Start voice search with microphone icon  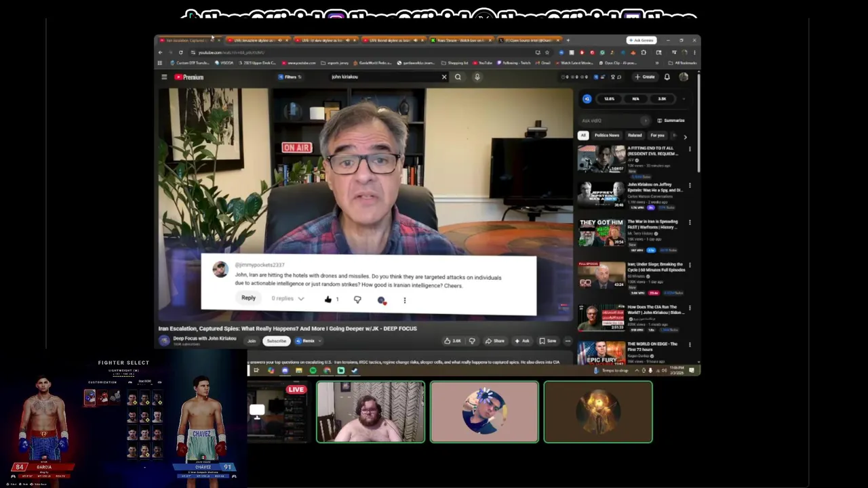tap(477, 77)
